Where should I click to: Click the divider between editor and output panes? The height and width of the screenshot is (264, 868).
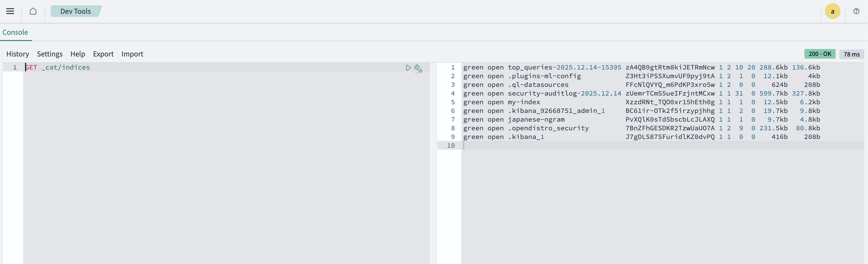(x=433, y=162)
